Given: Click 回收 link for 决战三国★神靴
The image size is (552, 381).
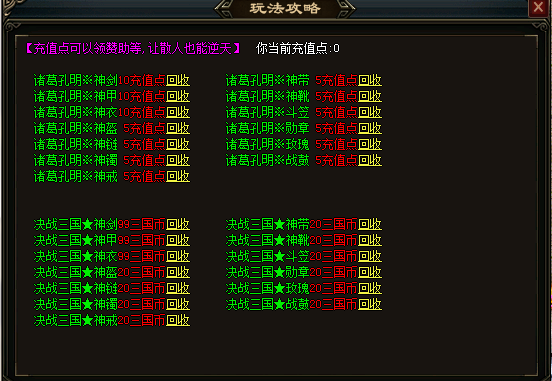Looking at the screenshot, I should 370,241.
